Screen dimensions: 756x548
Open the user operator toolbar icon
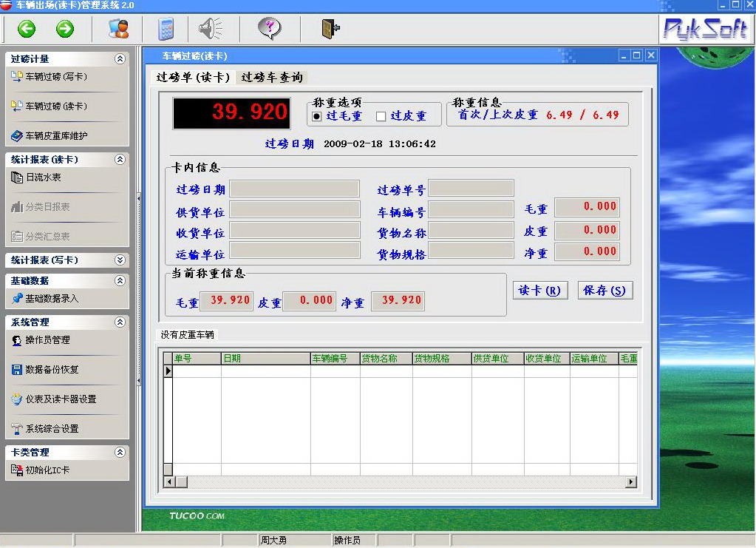pyautogui.click(x=118, y=30)
